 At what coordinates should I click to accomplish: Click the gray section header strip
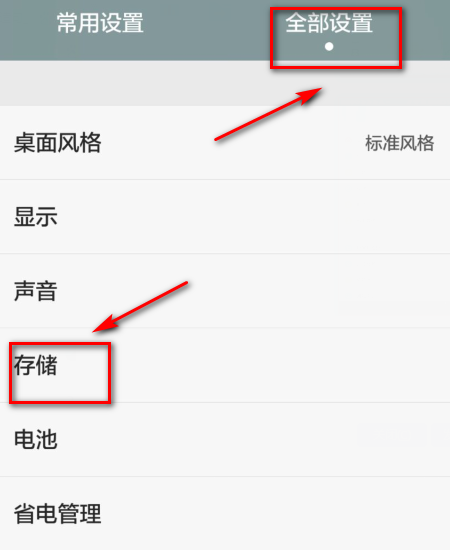[225, 83]
